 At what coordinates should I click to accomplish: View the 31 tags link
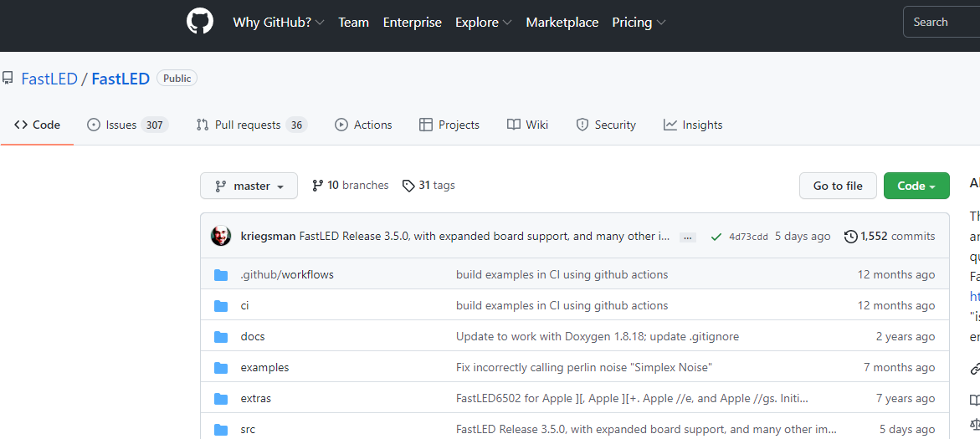pos(428,186)
